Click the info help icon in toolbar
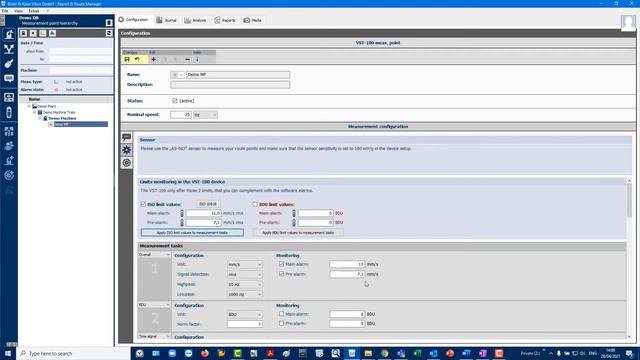This screenshot has height=360, width=640. click(198, 60)
